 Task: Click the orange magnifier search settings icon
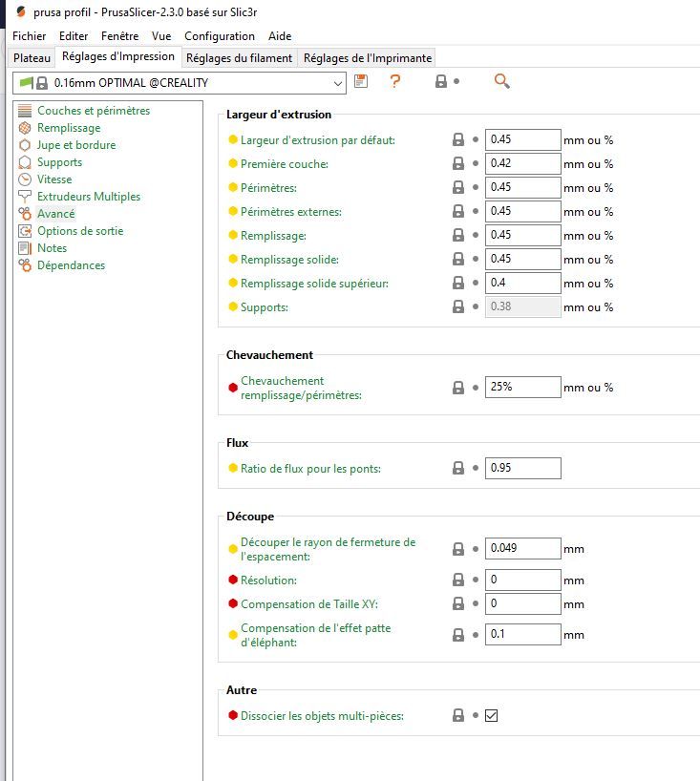(x=501, y=81)
